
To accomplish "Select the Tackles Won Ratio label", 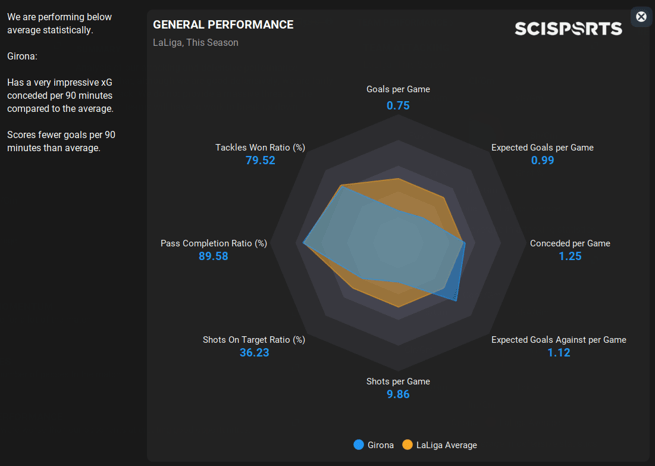I will tap(260, 148).
